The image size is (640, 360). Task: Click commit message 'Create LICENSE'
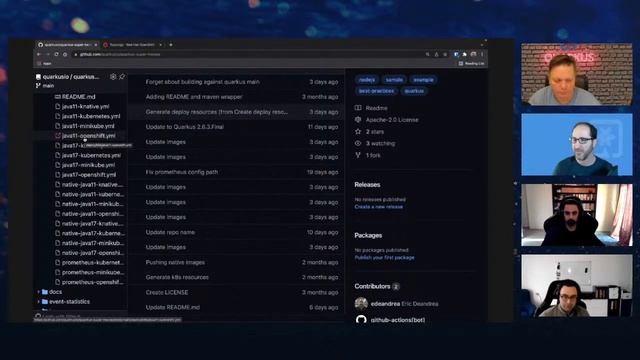point(167,292)
